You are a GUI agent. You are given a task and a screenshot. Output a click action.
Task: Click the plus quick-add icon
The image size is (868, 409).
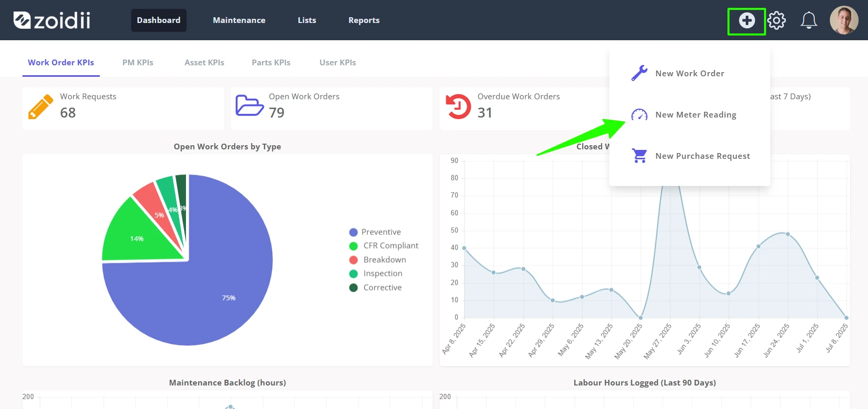747,20
